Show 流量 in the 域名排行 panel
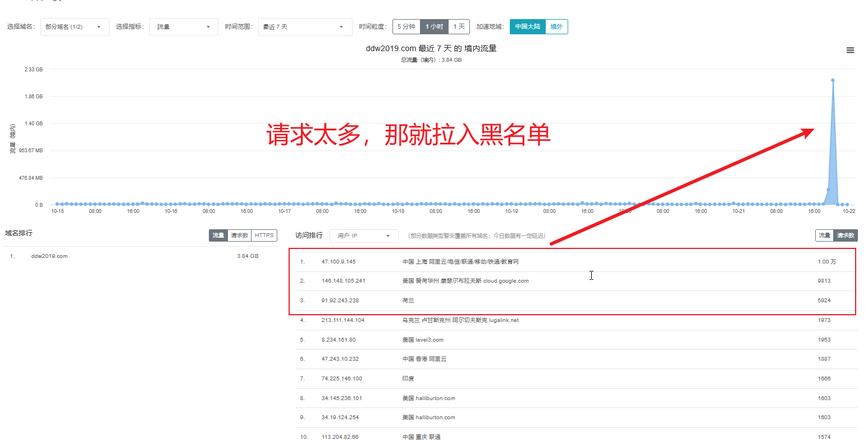This screenshot has width=868, height=440. (218, 235)
